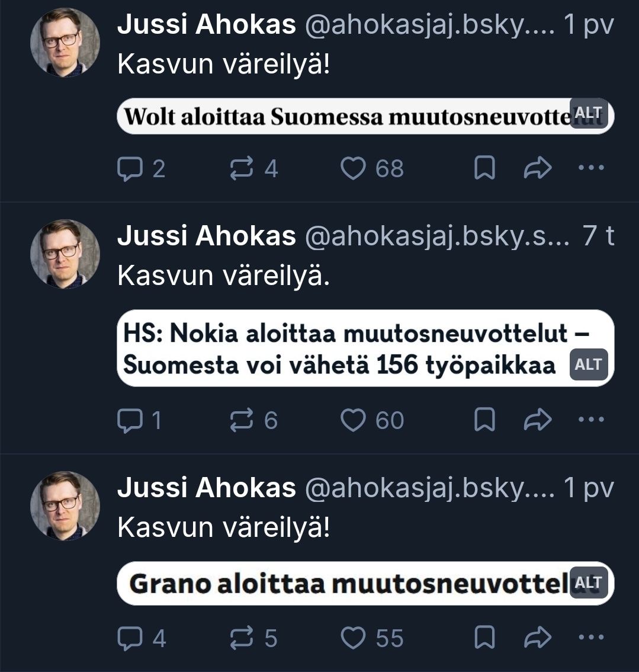Open the Jussi Ahokas name link on the Nokia post

point(206,236)
